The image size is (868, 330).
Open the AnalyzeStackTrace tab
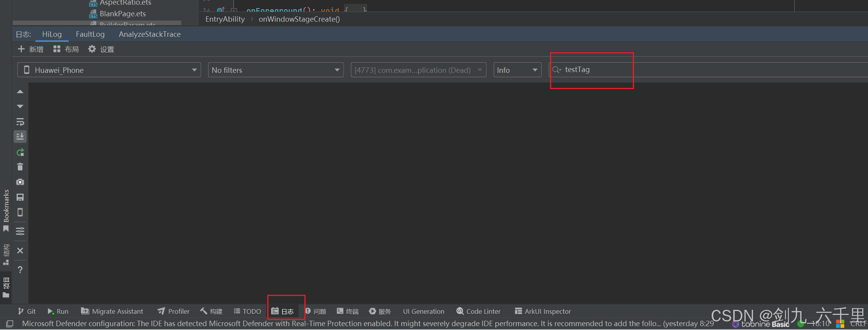[150, 34]
